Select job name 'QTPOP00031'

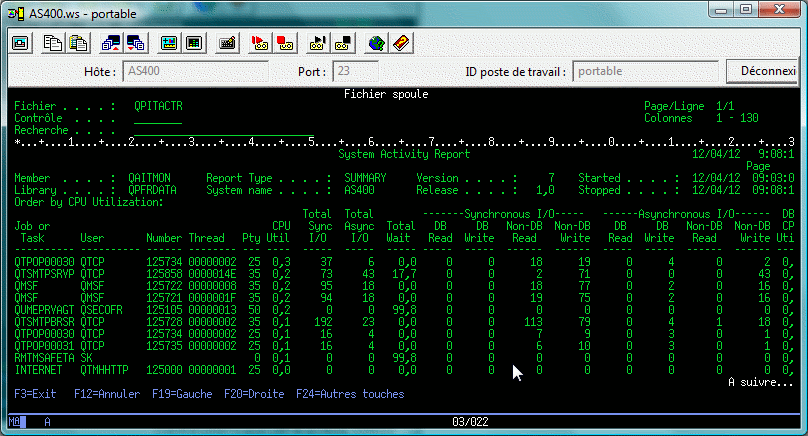(x=44, y=346)
